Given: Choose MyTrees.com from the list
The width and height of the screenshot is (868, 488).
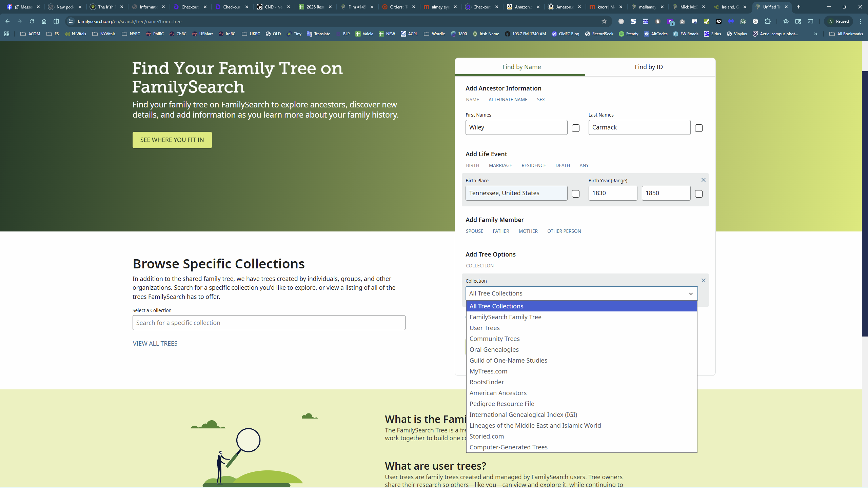Looking at the screenshot, I should (581, 371).
